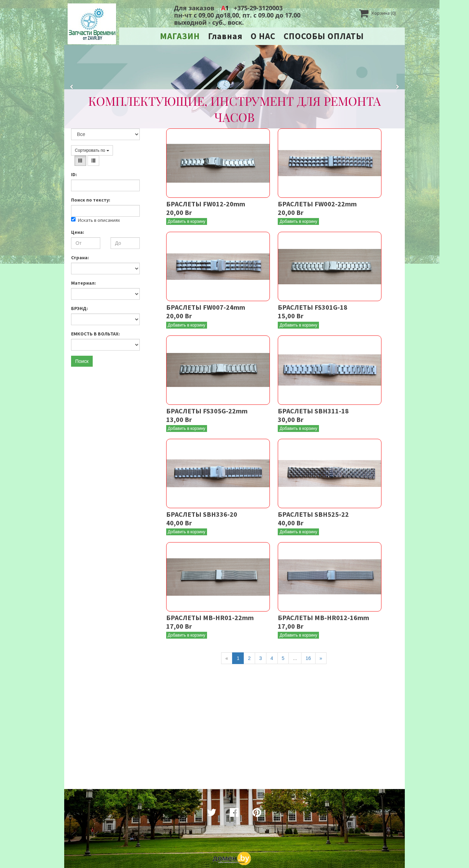Add БРАСЛЕТЫ FW007-24mm to cart

pyautogui.click(x=186, y=325)
